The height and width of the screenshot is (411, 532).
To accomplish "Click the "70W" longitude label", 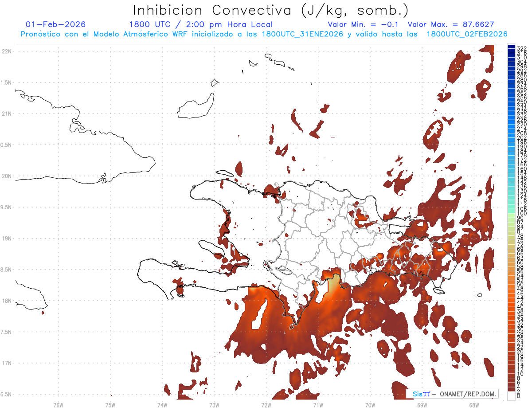I will point(370,404).
